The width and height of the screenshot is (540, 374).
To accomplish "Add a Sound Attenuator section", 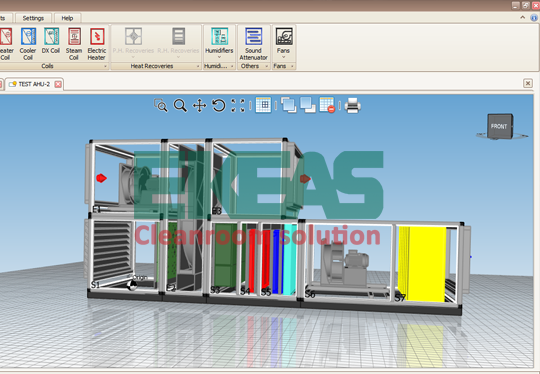I will pos(253,44).
